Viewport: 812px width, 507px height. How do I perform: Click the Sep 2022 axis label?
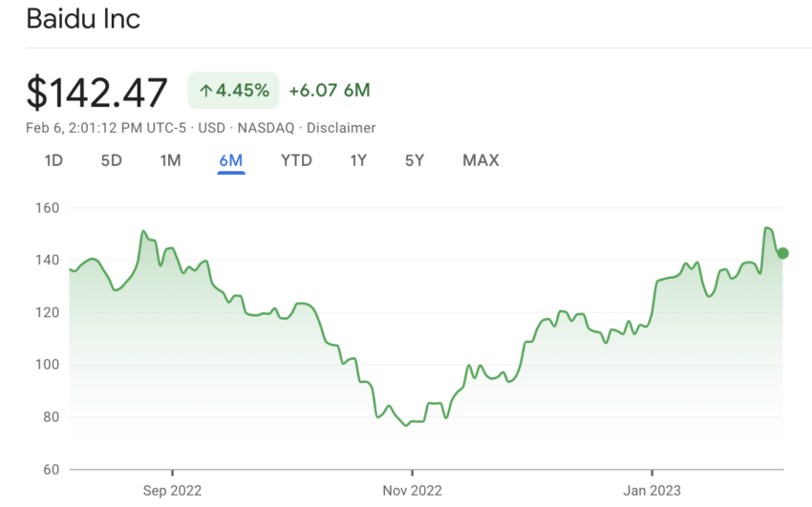click(173, 491)
